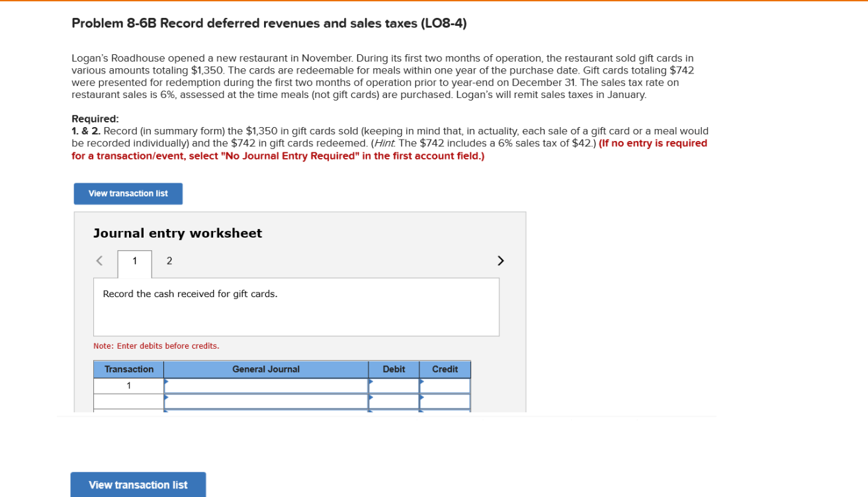Open account dropdown in first journal row
This screenshot has height=497, width=868.
[x=266, y=385]
